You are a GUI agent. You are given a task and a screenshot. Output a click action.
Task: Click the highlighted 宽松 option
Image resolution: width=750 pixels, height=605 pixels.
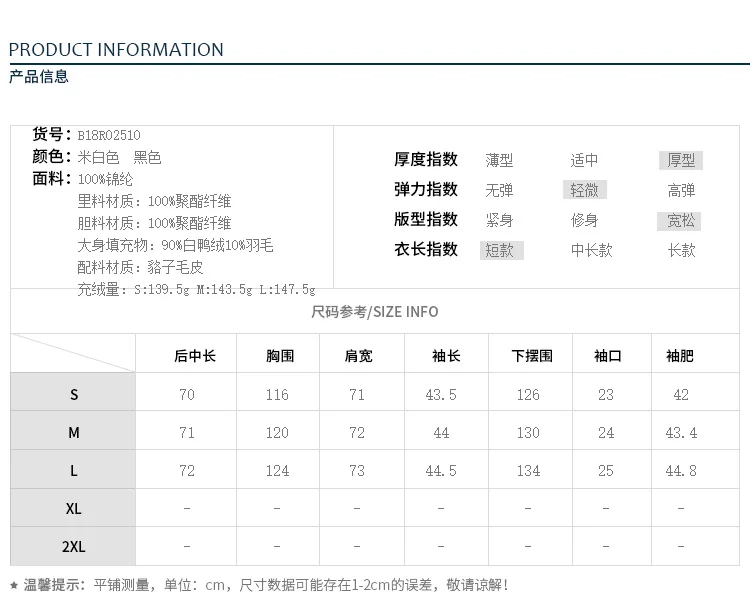679,221
